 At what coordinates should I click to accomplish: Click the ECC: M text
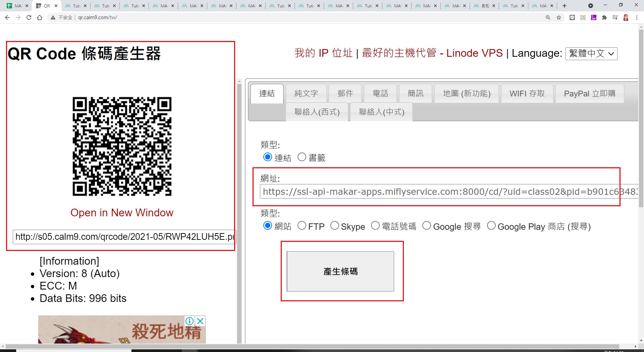(x=58, y=286)
